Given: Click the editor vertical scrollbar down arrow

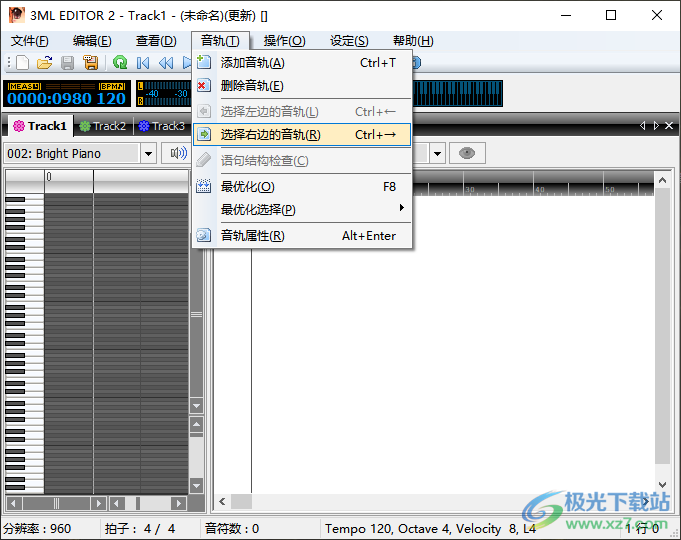Looking at the screenshot, I should pos(662,484).
